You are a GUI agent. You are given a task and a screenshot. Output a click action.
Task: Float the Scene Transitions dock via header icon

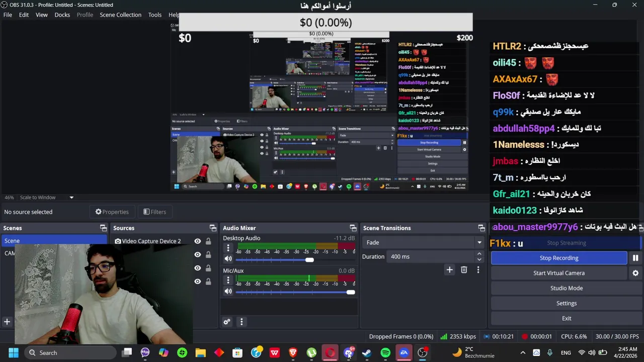tap(481, 228)
